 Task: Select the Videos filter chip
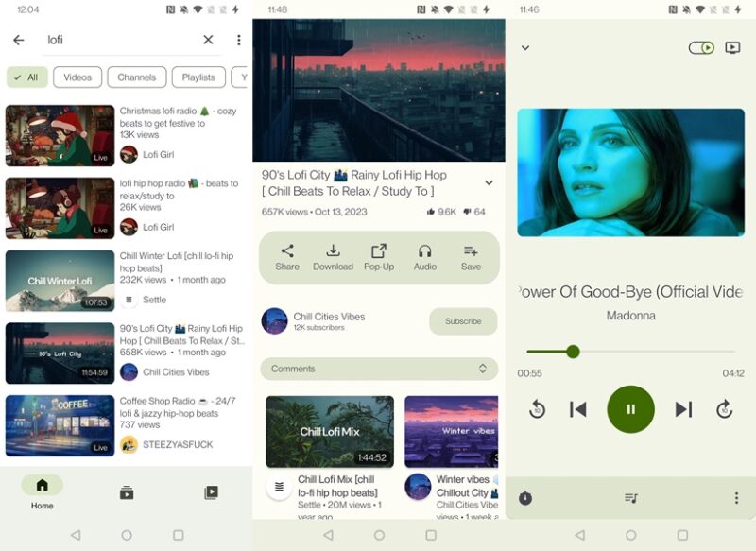coord(77,77)
